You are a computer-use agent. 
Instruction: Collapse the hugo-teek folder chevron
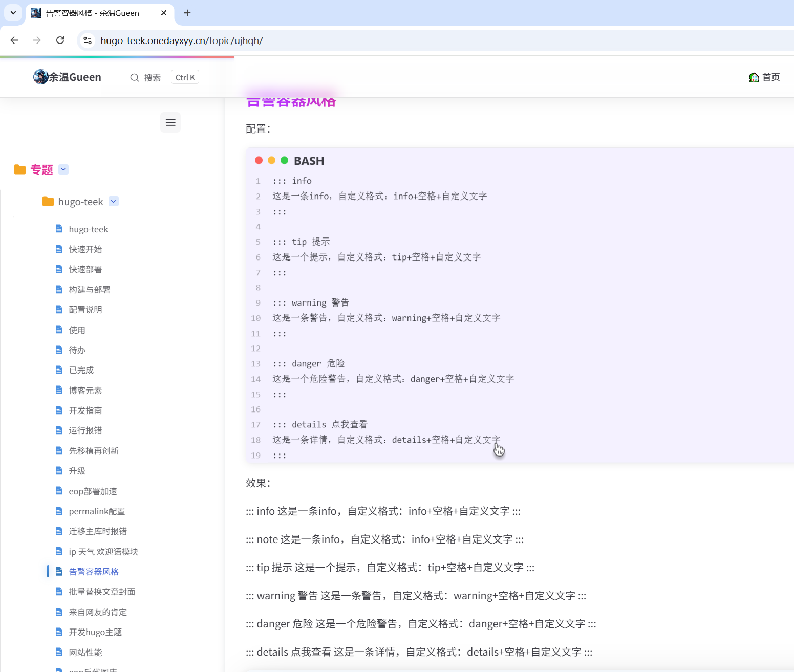coord(114,202)
